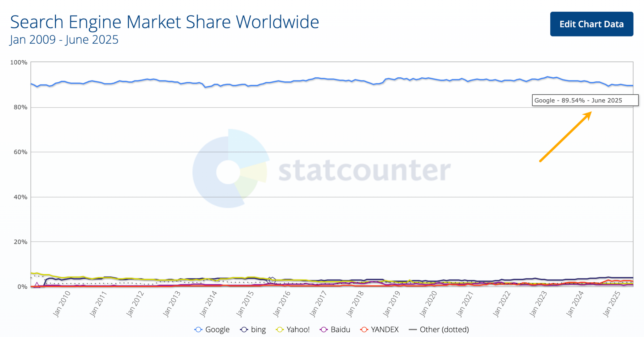Hide the bing series using its legend entry
The height and width of the screenshot is (337, 644).
point(258,329)
